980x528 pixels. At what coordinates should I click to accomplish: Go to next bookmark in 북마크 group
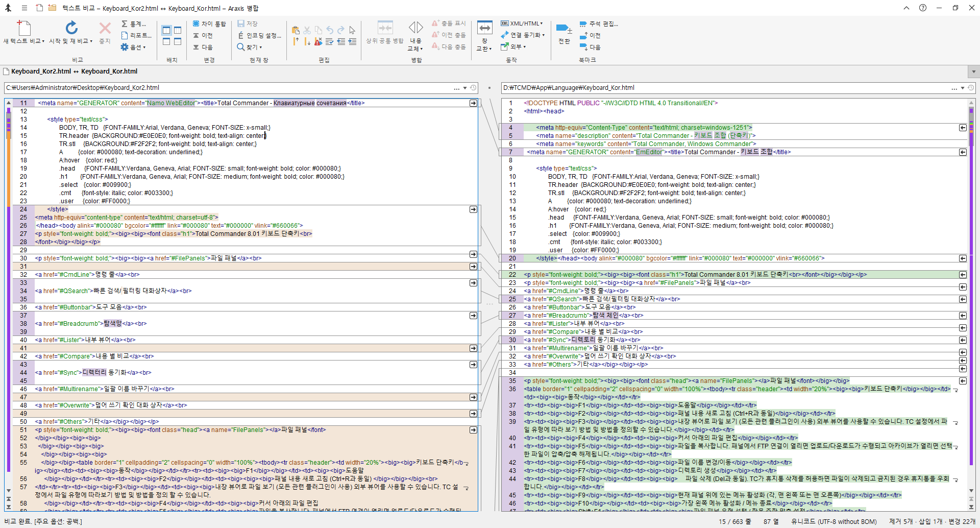[x=591, y=47]
